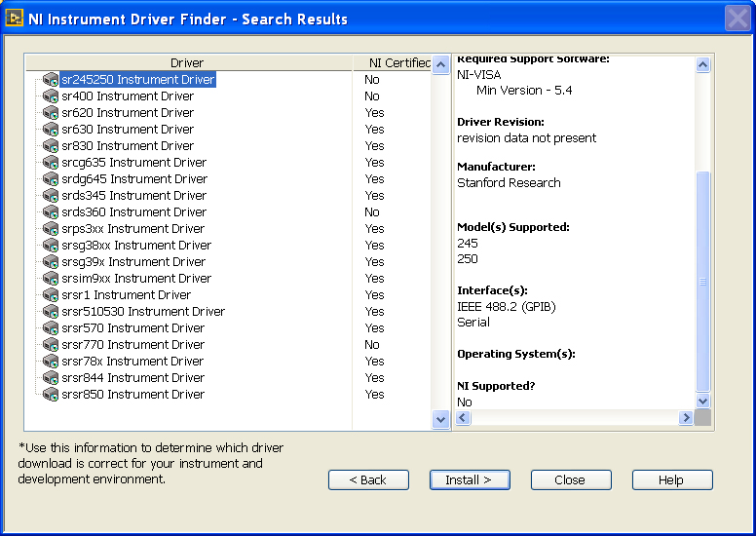Select srds360 Instrument Driver entry
The image size is (756, 536).
(133, 212)
